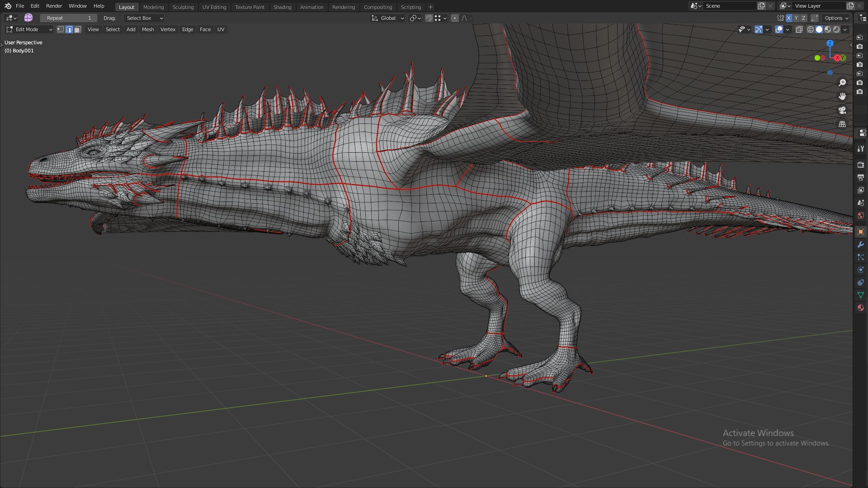Switch to the UV Editing workspace tab
The height and width of the screenshot is (488, 868).
pos(214,7)
